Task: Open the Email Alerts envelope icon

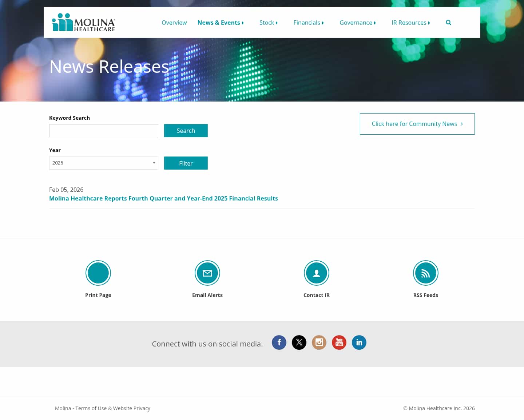Action: pyautogui.click(x=207, y=273)
